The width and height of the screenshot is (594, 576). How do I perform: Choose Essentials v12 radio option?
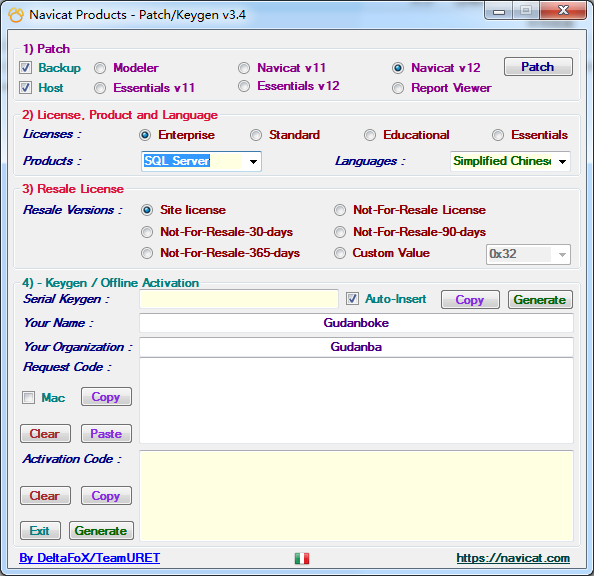coord(244,86)
